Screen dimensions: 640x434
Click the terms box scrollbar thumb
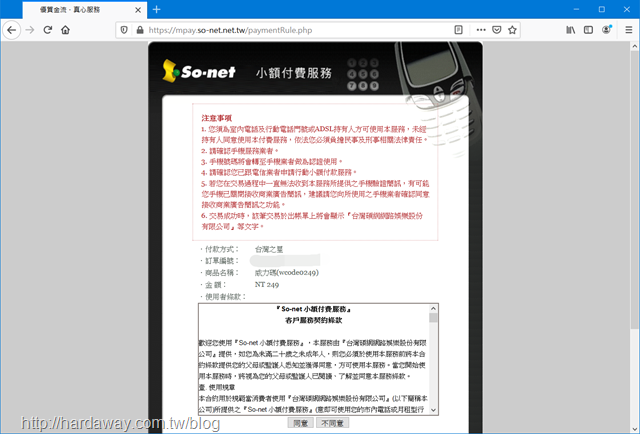pos(433,318)
